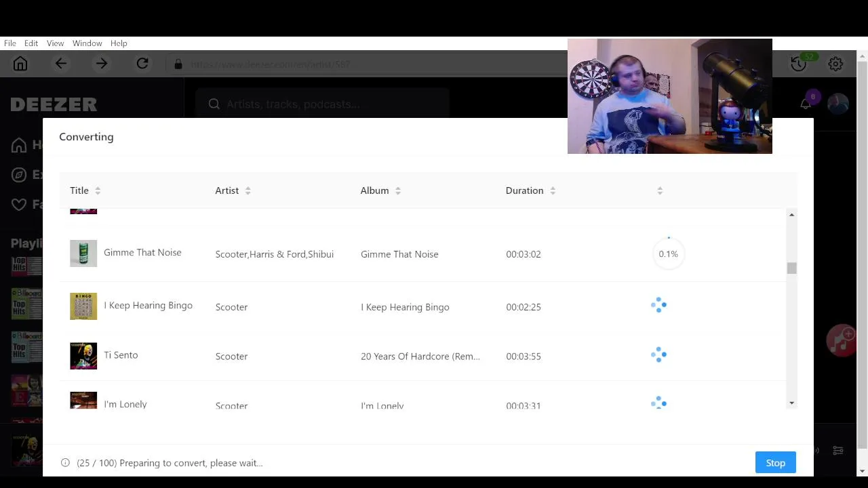Click the info icon beside the status message
This screenshot has height=488, width=868.
65,463
